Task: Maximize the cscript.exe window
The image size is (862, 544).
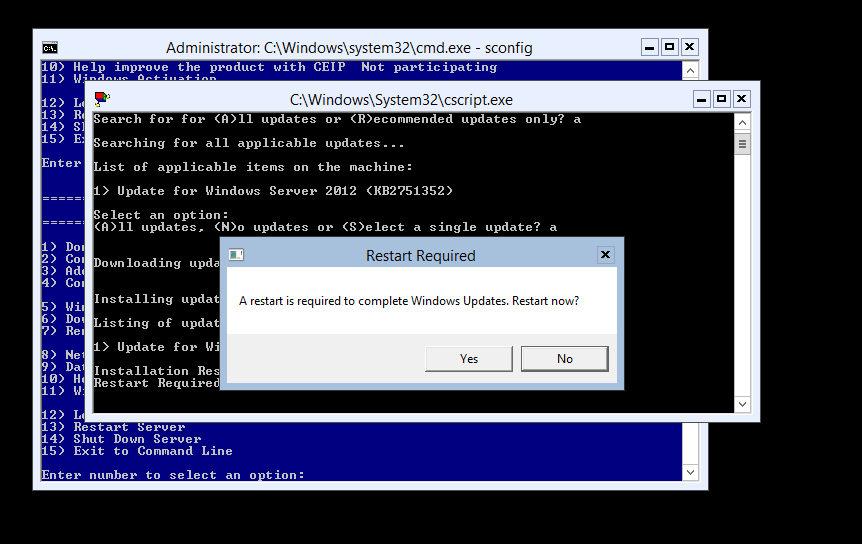Action: [721, 99]
